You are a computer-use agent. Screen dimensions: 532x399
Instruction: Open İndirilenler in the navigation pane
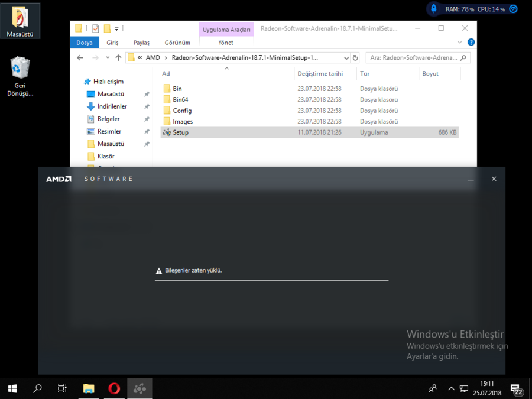pyautogui.click(x=107, y=106)
